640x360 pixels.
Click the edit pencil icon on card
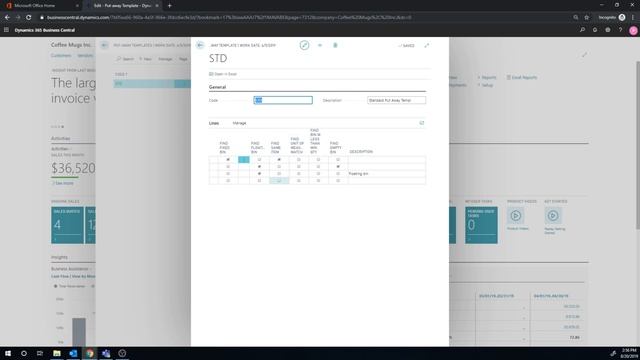coord(304,45)
